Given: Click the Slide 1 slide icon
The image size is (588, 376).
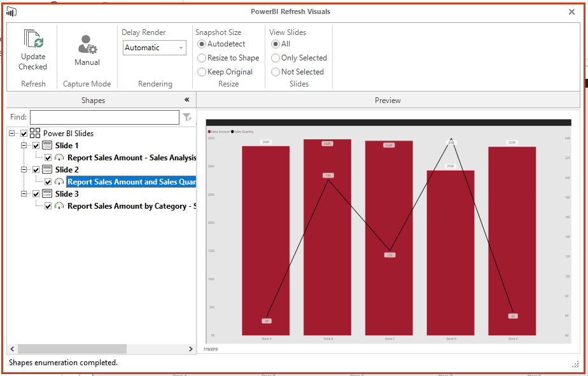Looking at the screenshot, I should 46,144.
